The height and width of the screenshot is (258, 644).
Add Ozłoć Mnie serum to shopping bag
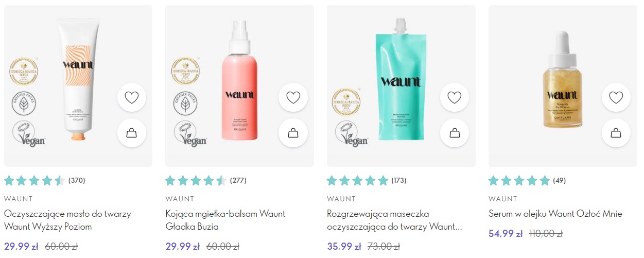[616, 133]
